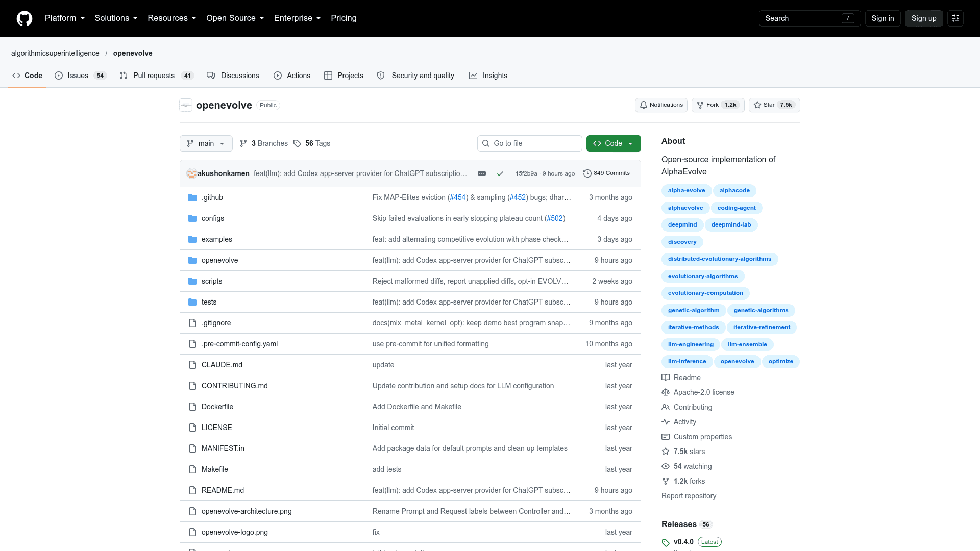Click the Makefile file icon

click(x=192, y=469)
